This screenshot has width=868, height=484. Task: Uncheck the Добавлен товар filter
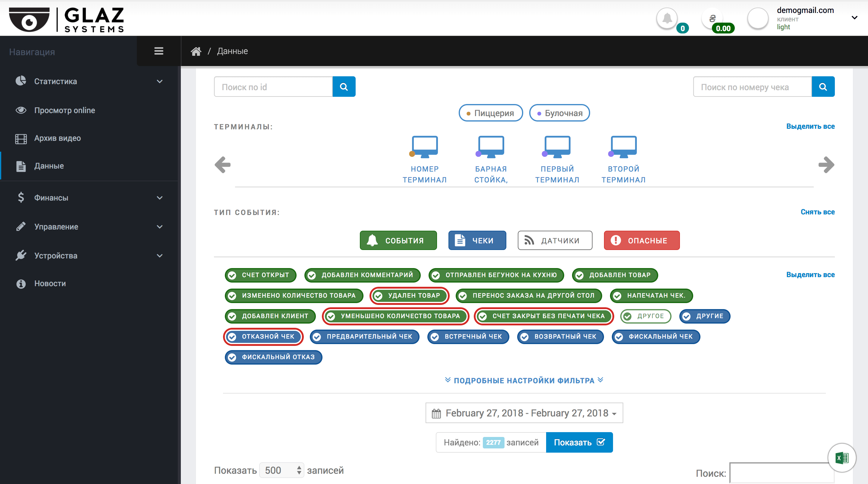(615, 275)
